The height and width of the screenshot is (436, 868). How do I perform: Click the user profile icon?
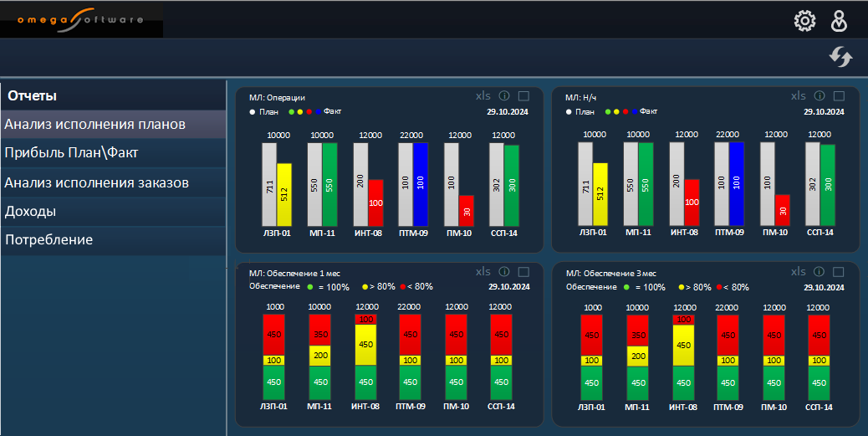(x=840, y=21)
